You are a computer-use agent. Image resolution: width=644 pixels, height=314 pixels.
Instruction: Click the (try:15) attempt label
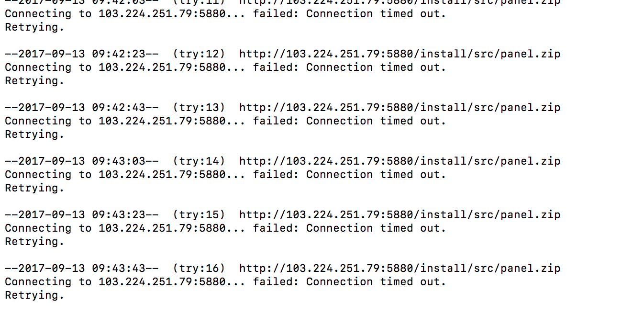(199, 214)
